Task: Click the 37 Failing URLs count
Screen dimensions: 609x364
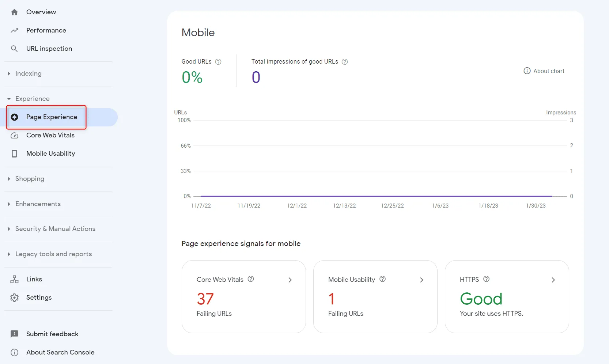Action: (x=205, y=299)
